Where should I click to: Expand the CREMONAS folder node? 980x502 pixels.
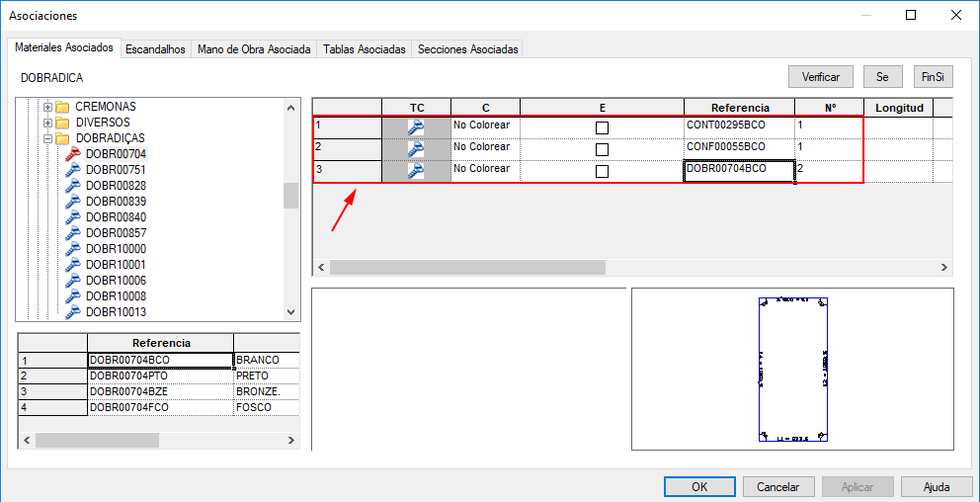tap(46, 107)
